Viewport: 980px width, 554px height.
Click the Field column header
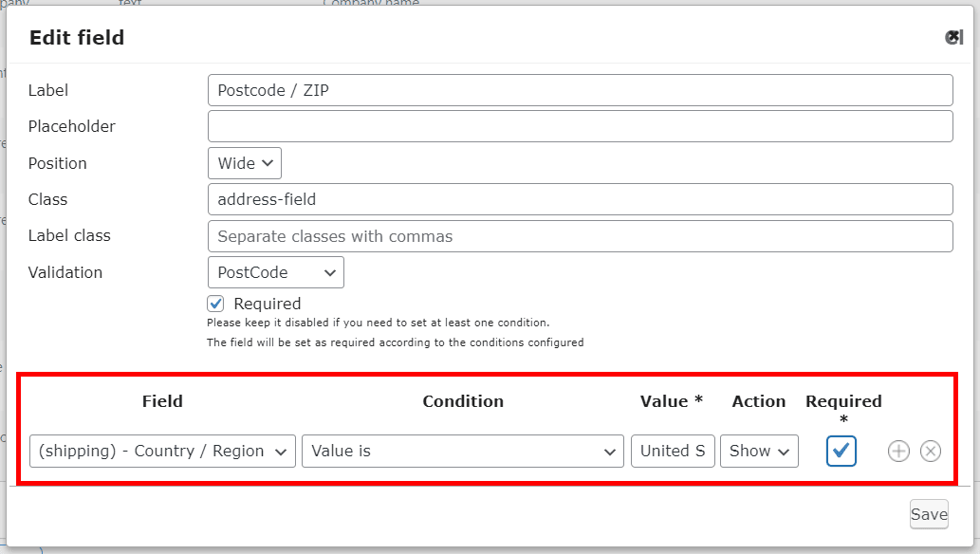tap(162, 401)
